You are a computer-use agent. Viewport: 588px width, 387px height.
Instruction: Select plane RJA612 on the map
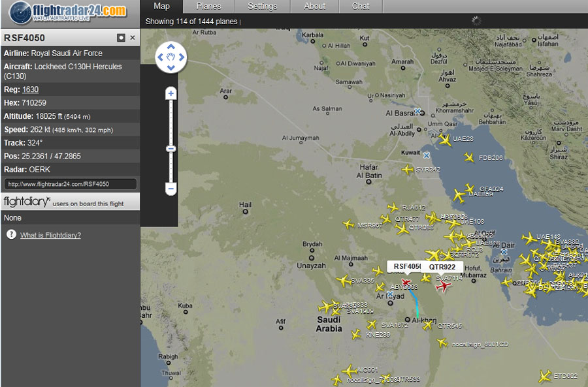pos(393,207)
